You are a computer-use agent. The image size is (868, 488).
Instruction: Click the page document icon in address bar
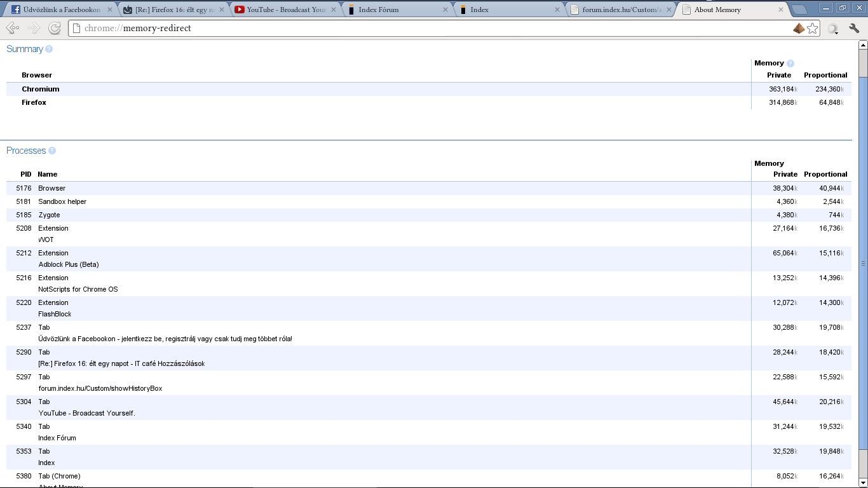[76, 28]
